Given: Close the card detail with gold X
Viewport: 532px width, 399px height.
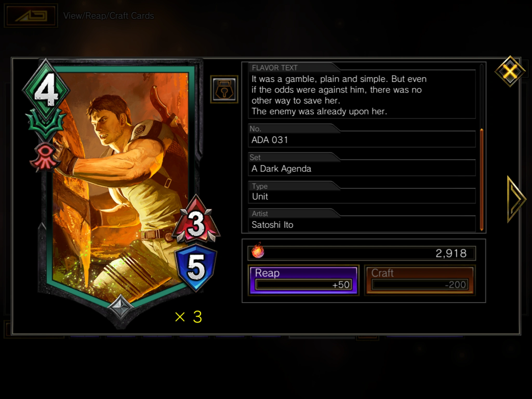Looking at the screenshot, I should (x=510, y=71).
